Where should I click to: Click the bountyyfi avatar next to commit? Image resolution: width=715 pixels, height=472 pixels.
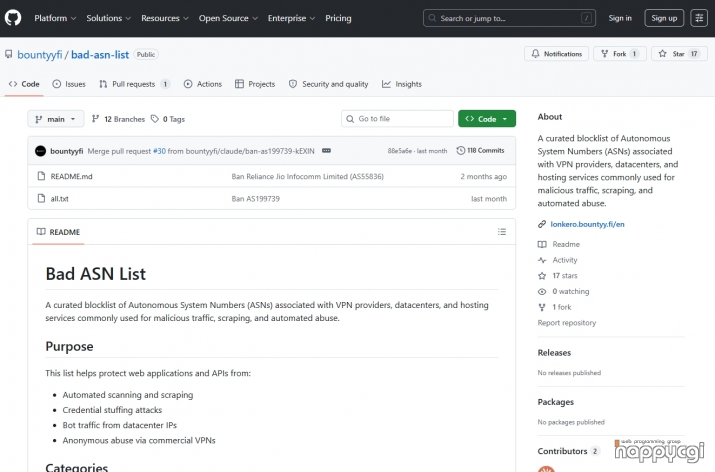pyautogui.click(x=40, y=151)
